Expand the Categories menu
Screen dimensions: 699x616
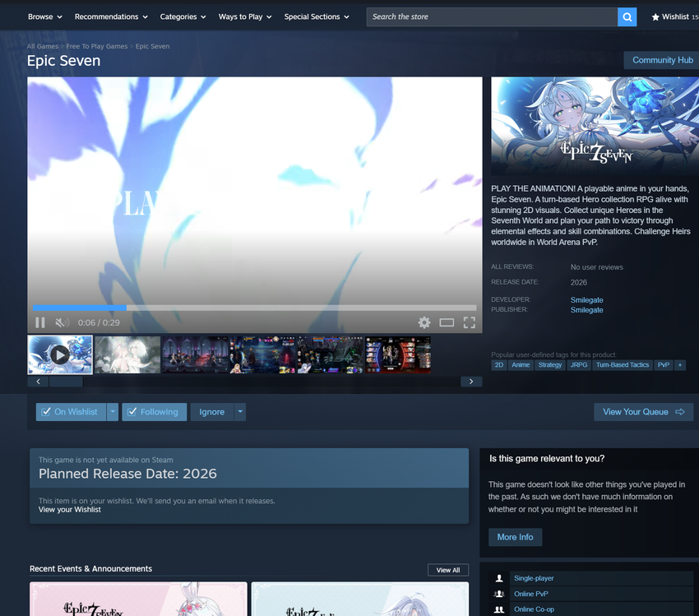click(183, 17)
